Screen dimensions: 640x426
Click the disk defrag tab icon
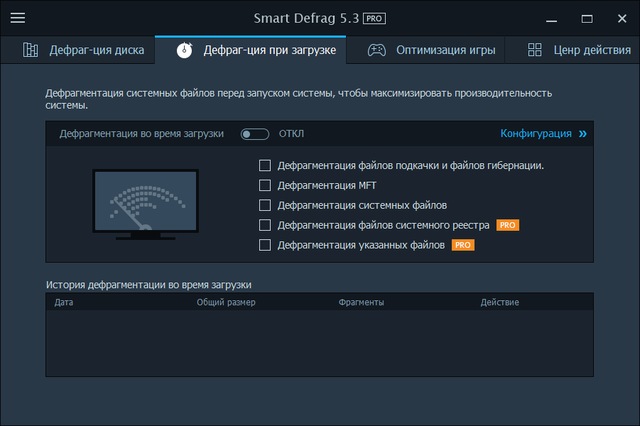pyautogui.click(x=31, y=50)
